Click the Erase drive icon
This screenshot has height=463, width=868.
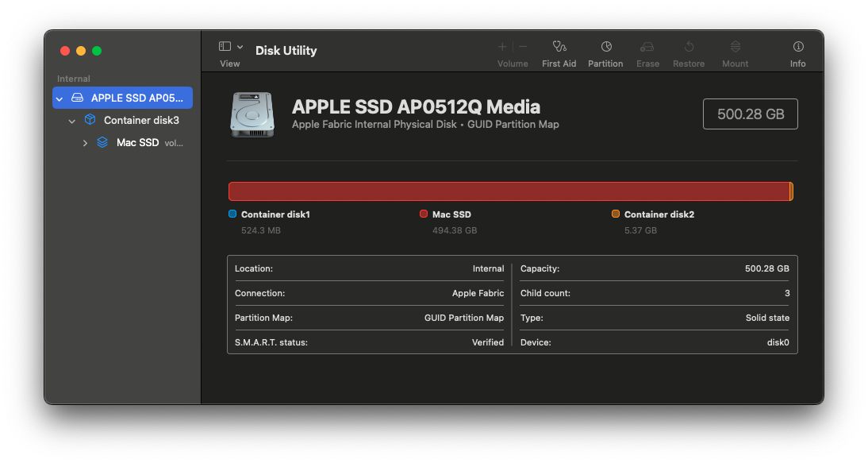click(x=647, y=47)
